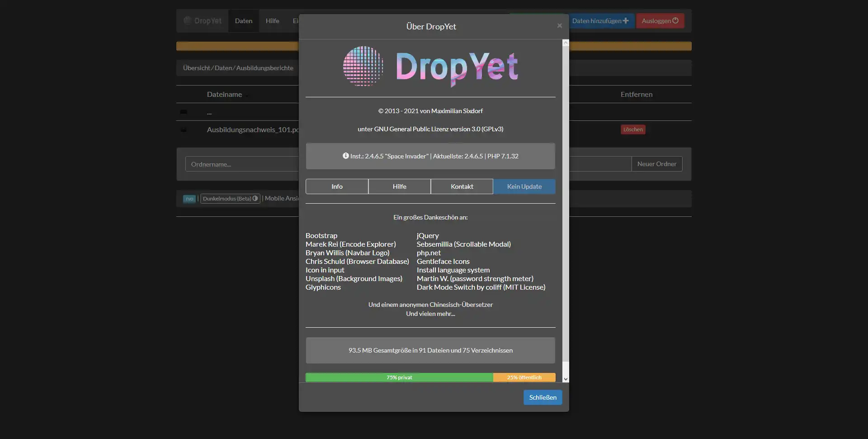Image resolution: width=868 pixels, height=439 pixels.
Task: Click the Bootstrap credit entry
Action: pos(321,235)
